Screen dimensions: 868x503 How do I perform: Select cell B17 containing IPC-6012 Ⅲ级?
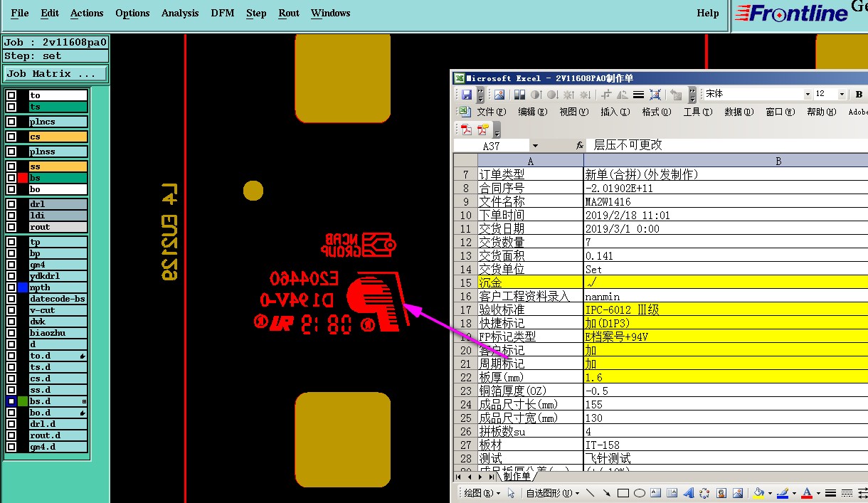726,309
